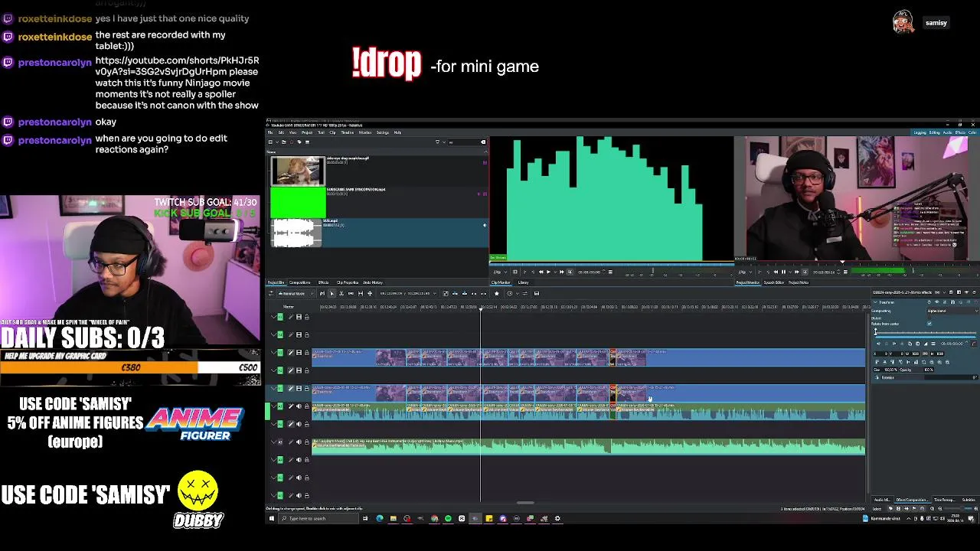The image size is (980, 551).
Task: Select the green SUBSCRIBE clip thumbnail
Action: pyautogui.click(x=298, y=202)
